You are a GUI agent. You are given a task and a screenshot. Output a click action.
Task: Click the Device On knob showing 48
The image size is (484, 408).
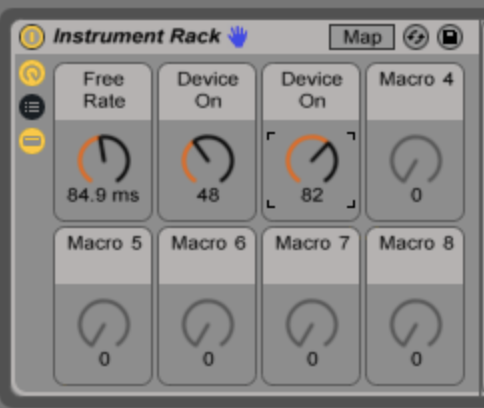[208, 159]
